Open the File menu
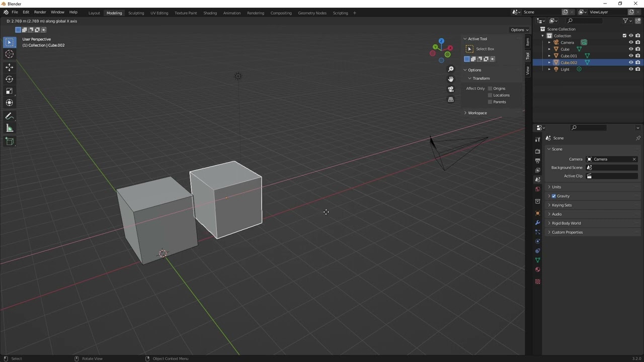Viewport: 644px width, 362px height. click(15, 12)
